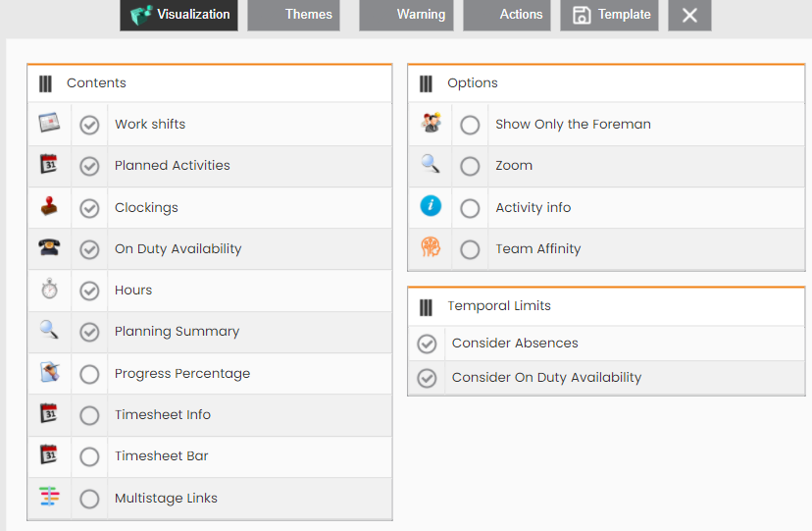Turn on the Timesheet Bar checkbox

(x=89, y=457)
